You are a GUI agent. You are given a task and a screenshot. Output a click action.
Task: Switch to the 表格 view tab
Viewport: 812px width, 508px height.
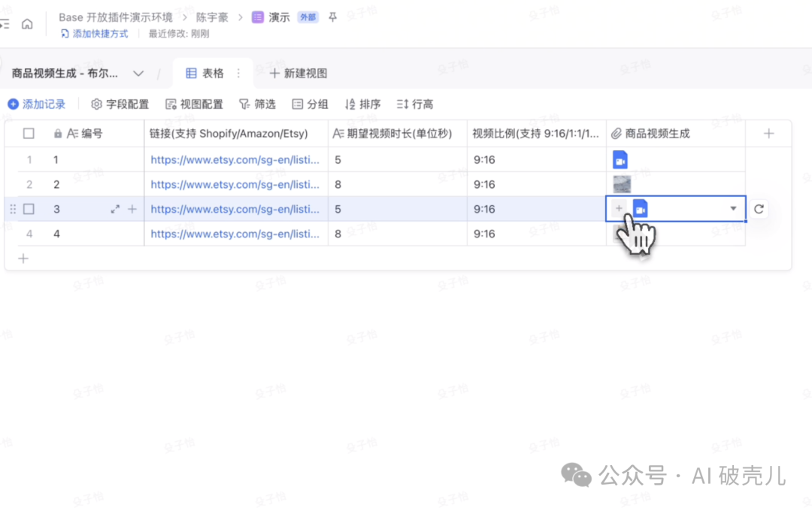pos(205,73)
